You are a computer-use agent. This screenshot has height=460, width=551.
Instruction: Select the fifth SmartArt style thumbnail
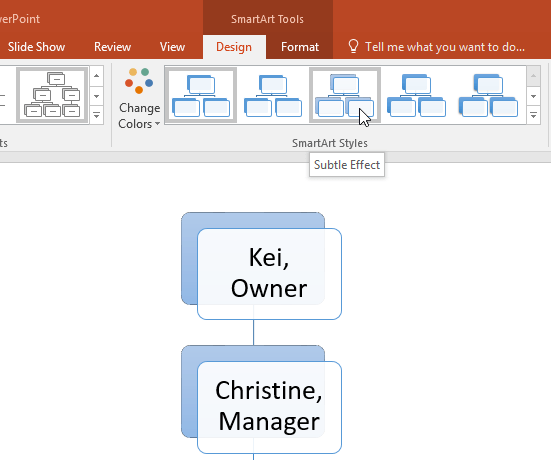(488, 95)
